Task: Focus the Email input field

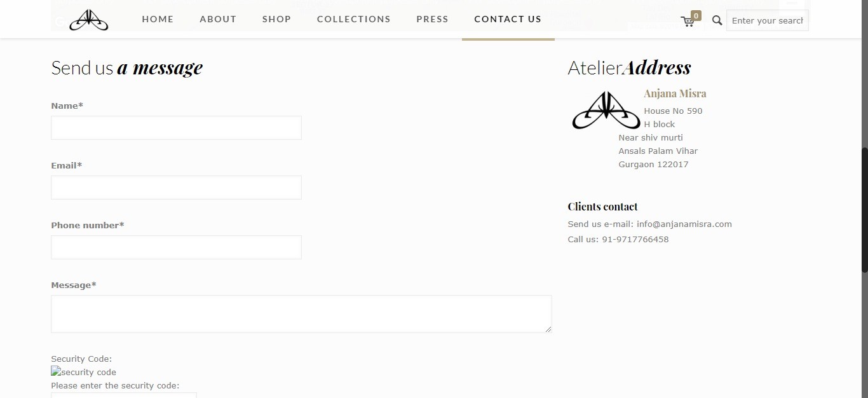Action: 176,188
